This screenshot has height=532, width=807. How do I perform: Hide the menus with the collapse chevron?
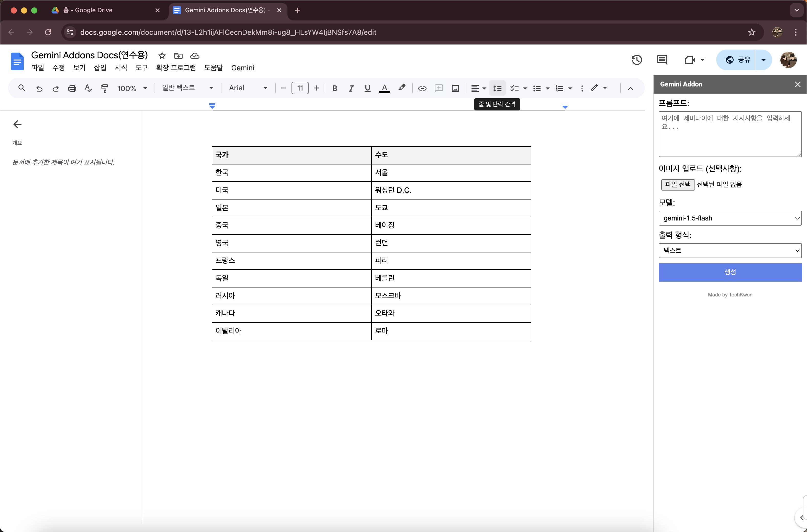630,88
